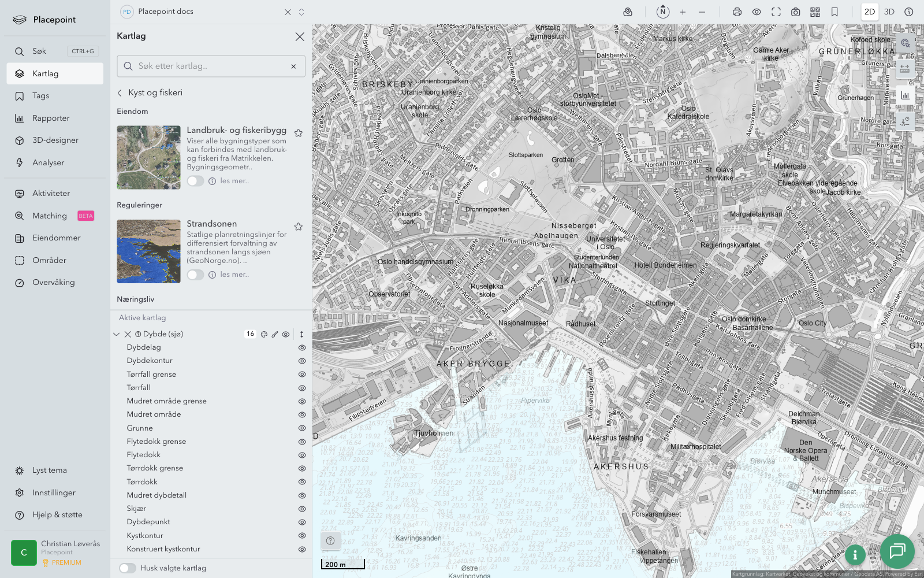Read more about Strandsonen via les mer
The width and height of the screenshot is (924, 578).
[234, 275]
